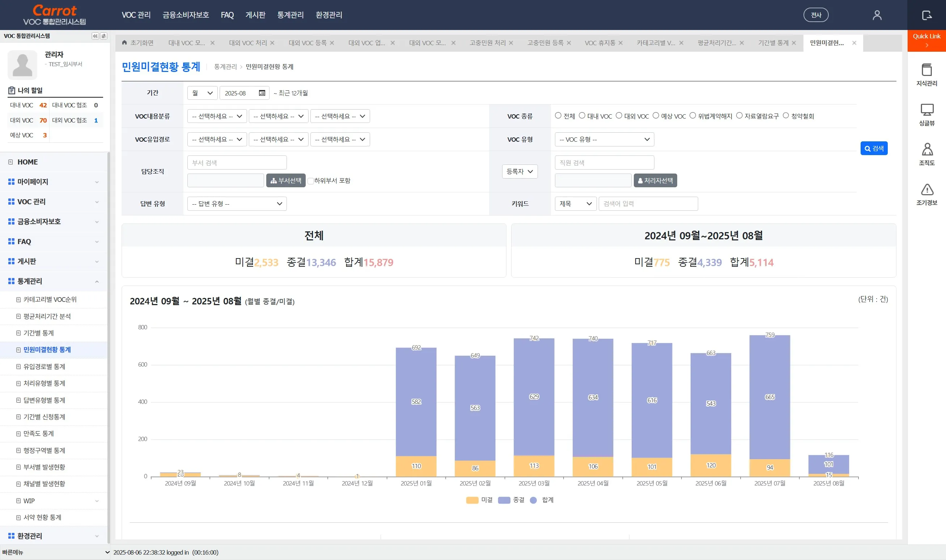Click the 전사 pill button
946x560 pixels.
coord(816,15)
